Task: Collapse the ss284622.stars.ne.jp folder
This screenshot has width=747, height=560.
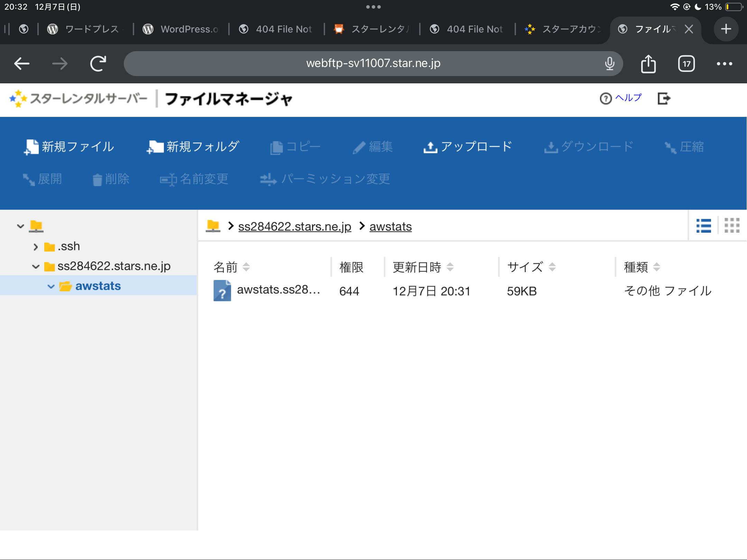Action: point(36,267)
